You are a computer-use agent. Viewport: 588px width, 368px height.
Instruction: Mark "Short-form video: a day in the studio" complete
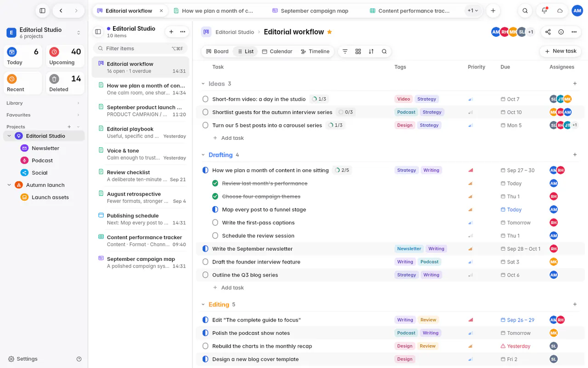pos(205,99)
